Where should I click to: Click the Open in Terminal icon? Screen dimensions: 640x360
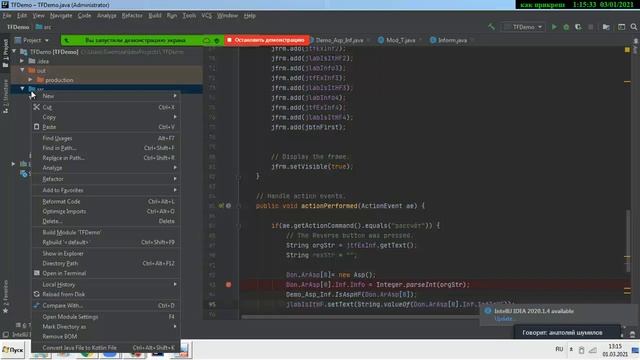pyautogui.click(x=36, y=273)
